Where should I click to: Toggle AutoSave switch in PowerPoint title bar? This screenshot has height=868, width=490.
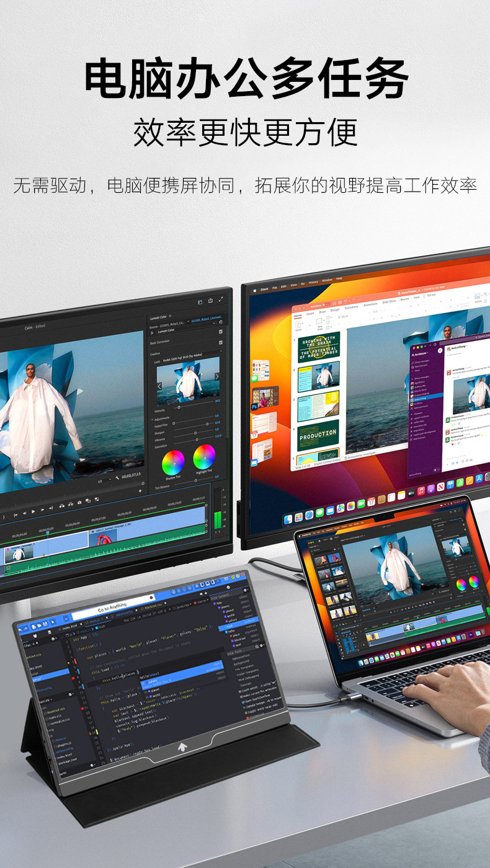tap(326, 304)
